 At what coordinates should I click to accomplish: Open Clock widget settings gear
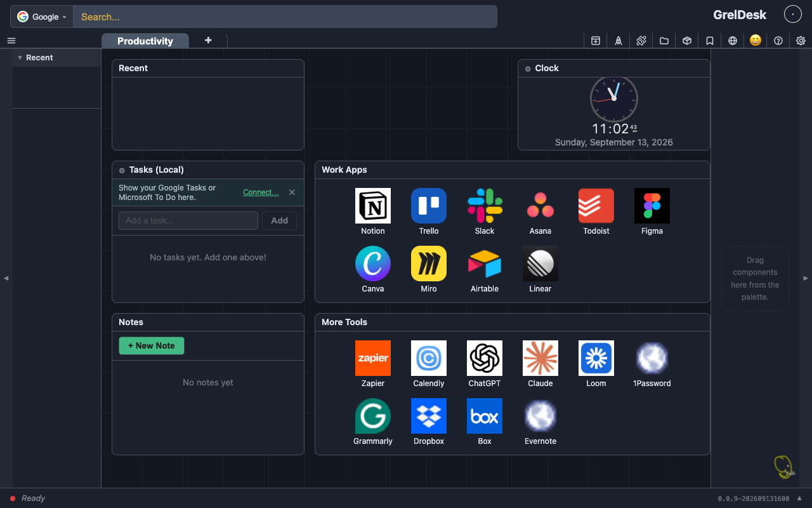coord(528,69)
